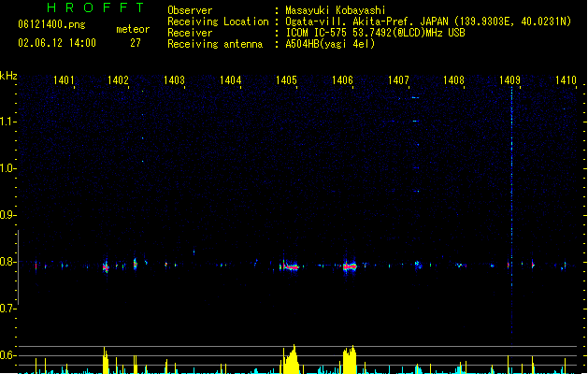Click the meteor echo just before 1402
This screenshot has height=374, width=588.
(x=106, y=267)
